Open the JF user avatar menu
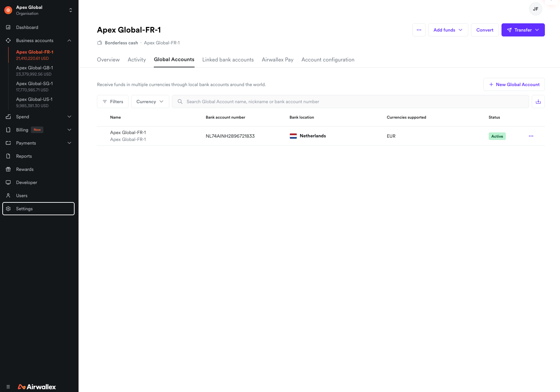 coord(536,9)
